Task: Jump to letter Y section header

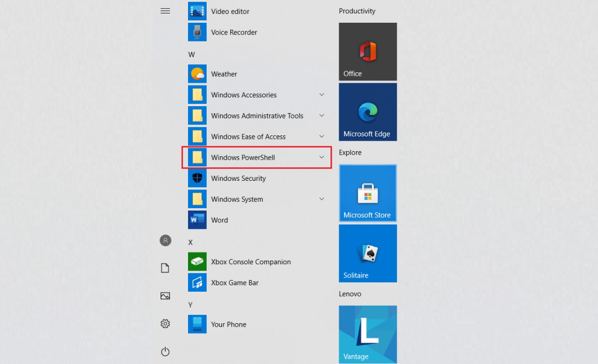Action: (x=190, y=305)
